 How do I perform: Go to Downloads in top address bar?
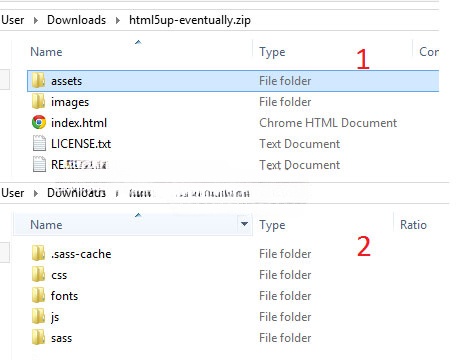[76, 20]
